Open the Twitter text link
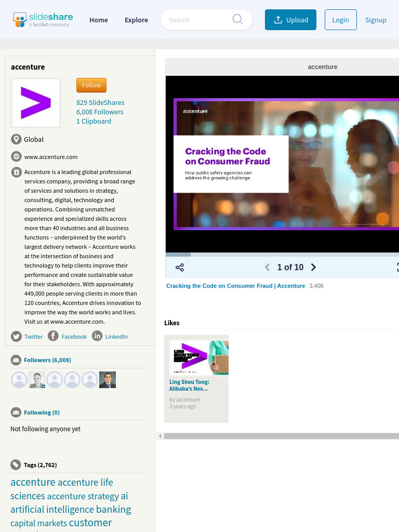 coord(34,337)
